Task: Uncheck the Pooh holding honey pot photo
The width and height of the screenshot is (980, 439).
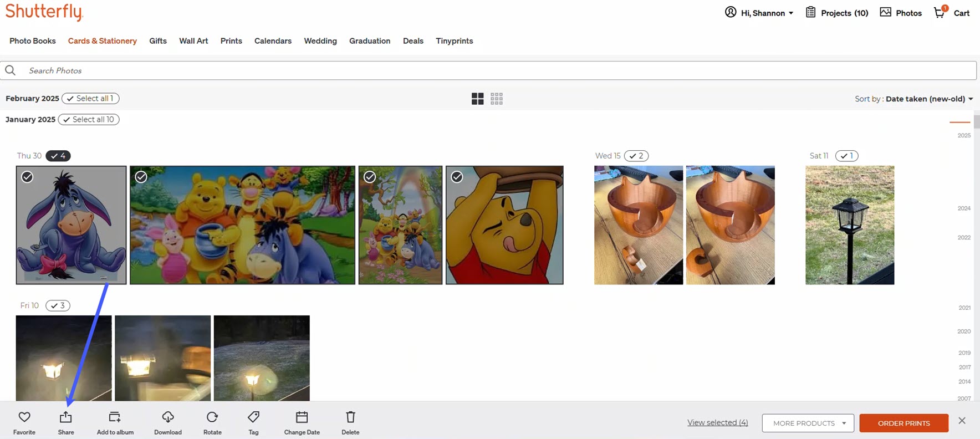Action: coord(457,177)
